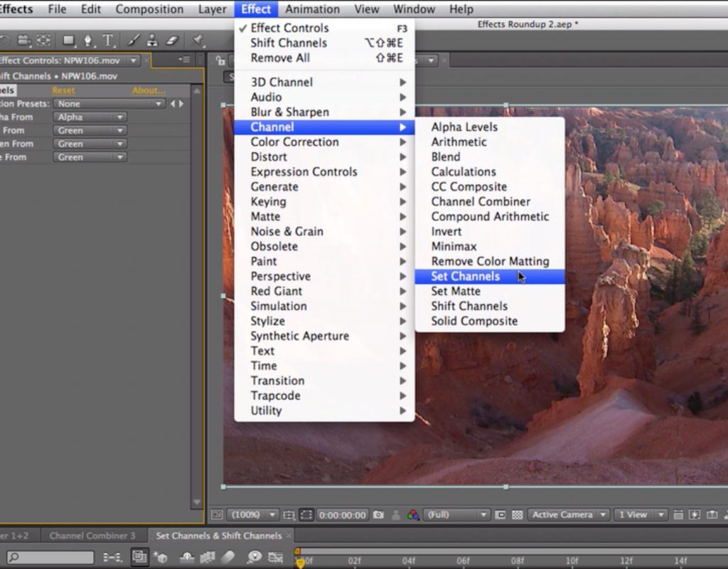Viewport: 728px width, 569px height.
Task: Choose Shift Channels from Channel submenu
Action: [490, 306]
